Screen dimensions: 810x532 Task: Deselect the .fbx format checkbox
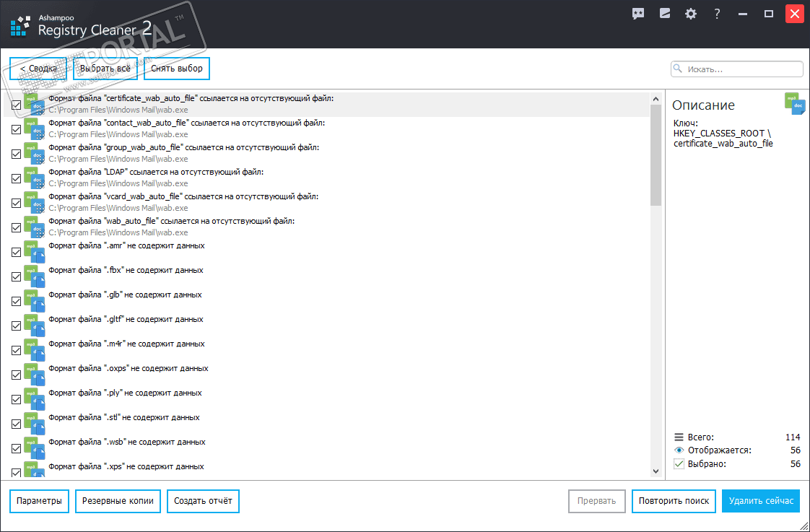coord(16,277)
